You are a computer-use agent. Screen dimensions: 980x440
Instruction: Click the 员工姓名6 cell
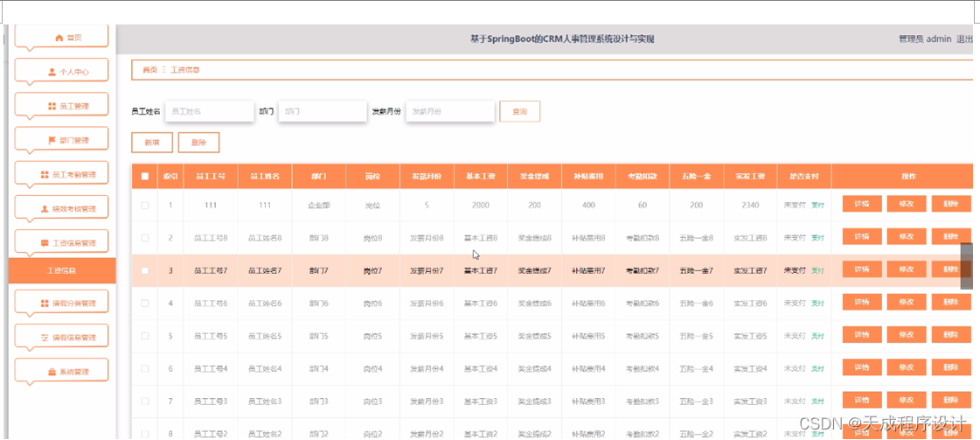point(265,304)
